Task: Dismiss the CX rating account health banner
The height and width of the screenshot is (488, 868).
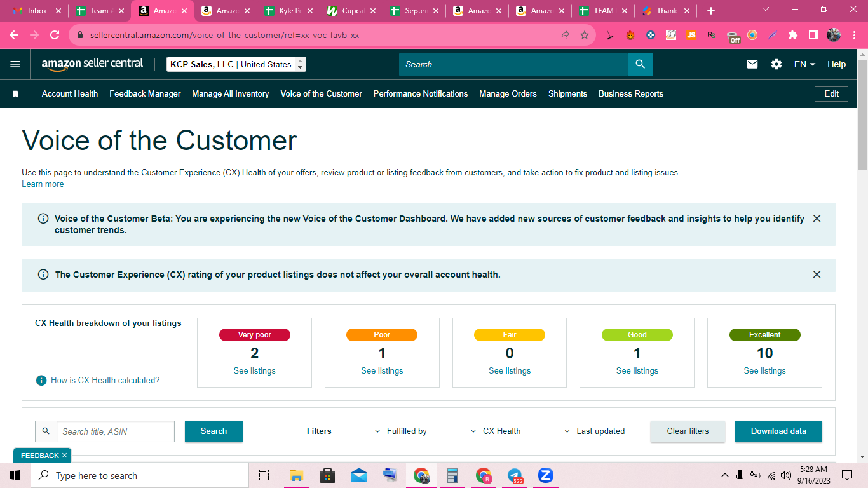Action: point(817,274)
